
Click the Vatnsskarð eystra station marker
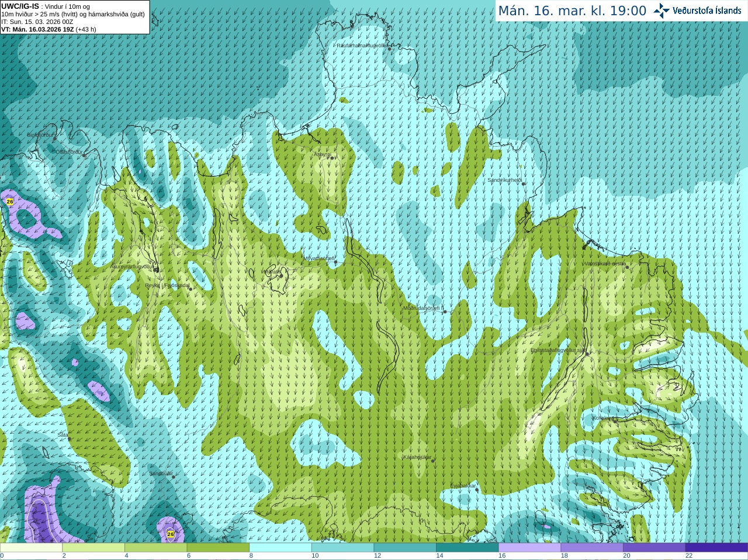coord(628,267)
